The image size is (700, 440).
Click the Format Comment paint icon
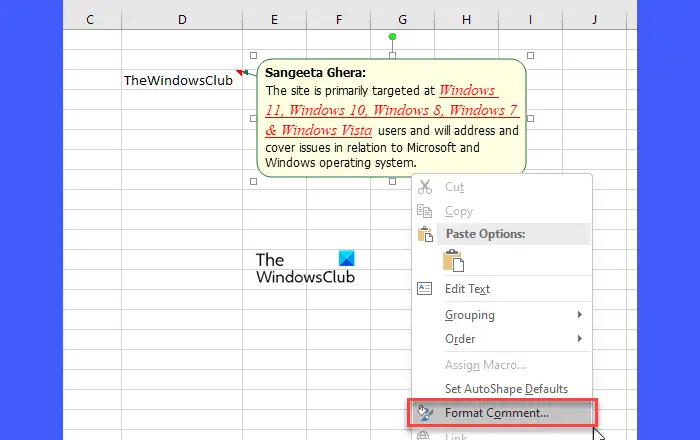425,413
